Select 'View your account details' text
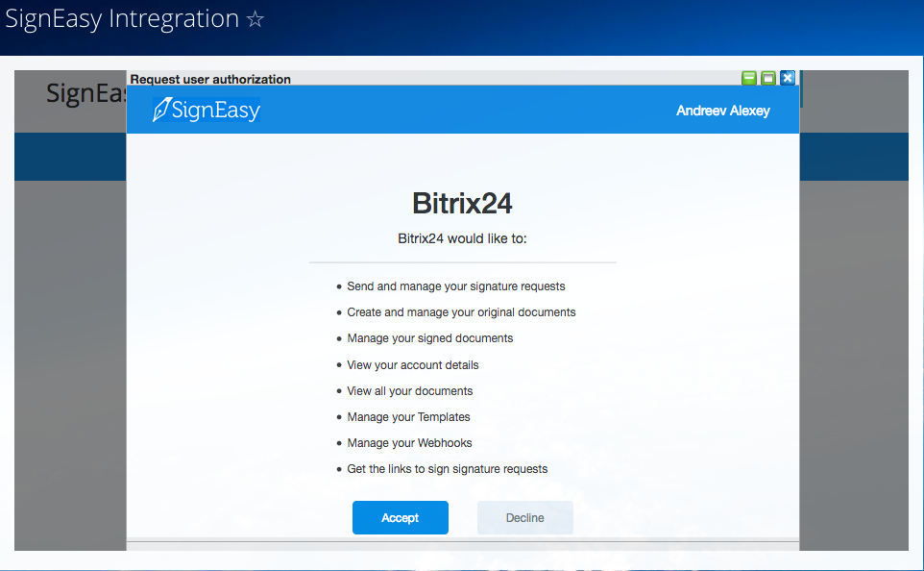The height and width of the screenshot is (571, 924). (413, 365)
